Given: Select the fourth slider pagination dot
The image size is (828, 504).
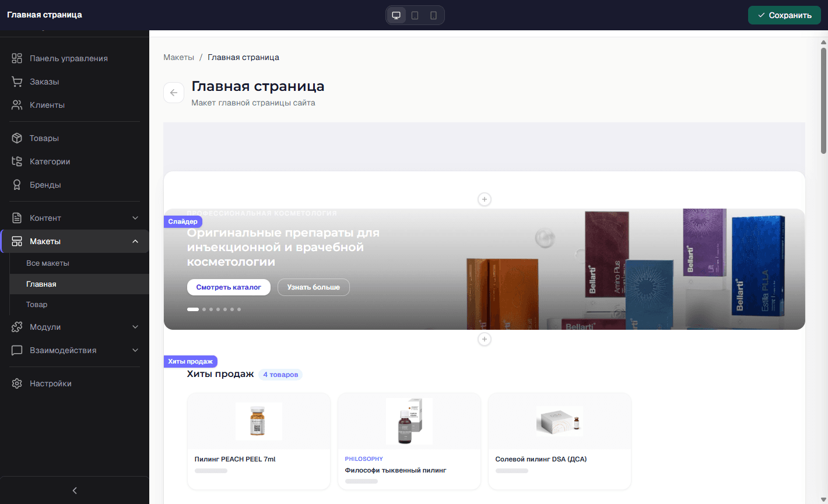Looking at the screenshot, I should pos(217,309).
